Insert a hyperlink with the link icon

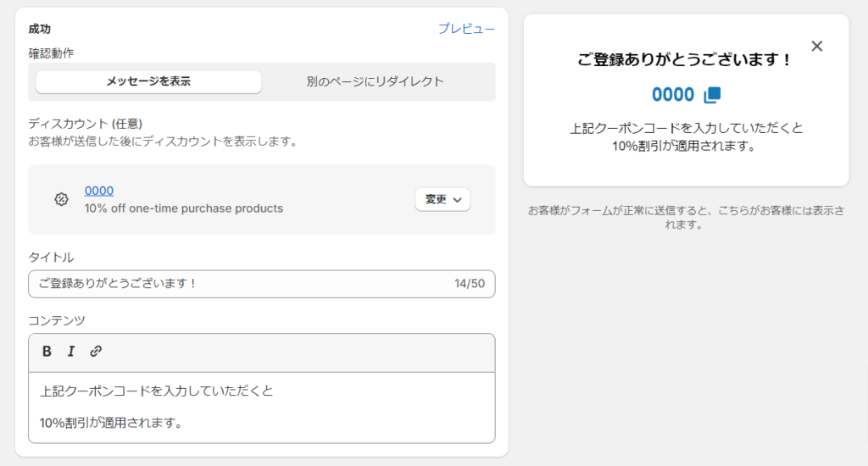coord(96,352)
